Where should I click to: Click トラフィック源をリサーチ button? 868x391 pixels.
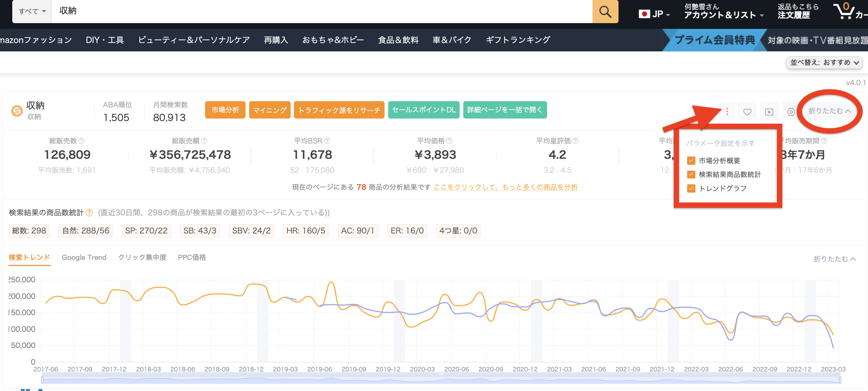click(x=339, y=110)
